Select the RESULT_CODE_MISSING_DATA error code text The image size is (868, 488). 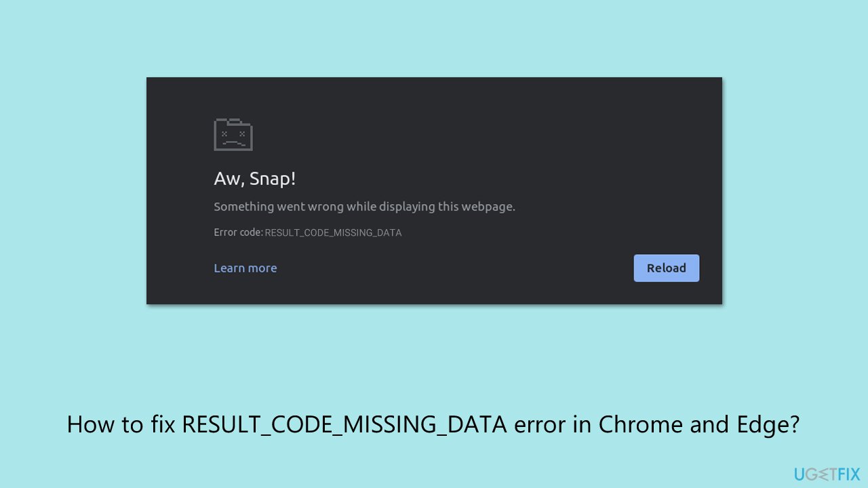pyautogui.click(x=333, y=232)
